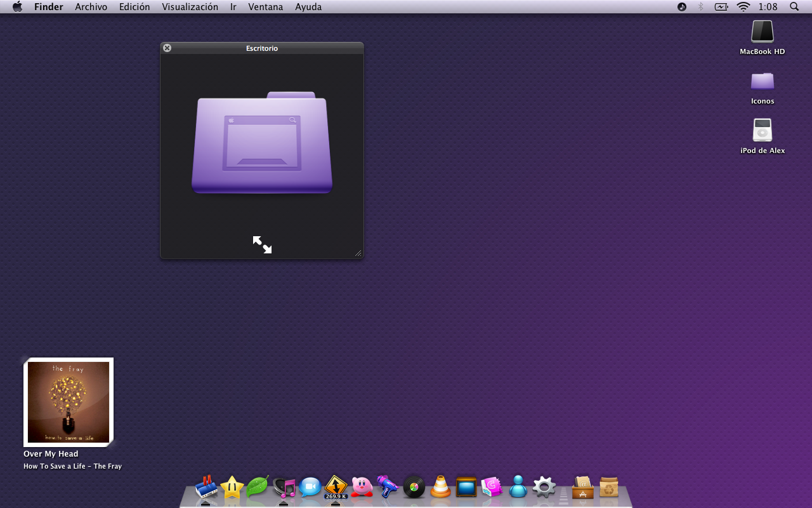Image resolution: width=812 pixels, height=508 pixels.
Task: Click the How To Save a Life - The Fray text
Action: tap(72, 466)
